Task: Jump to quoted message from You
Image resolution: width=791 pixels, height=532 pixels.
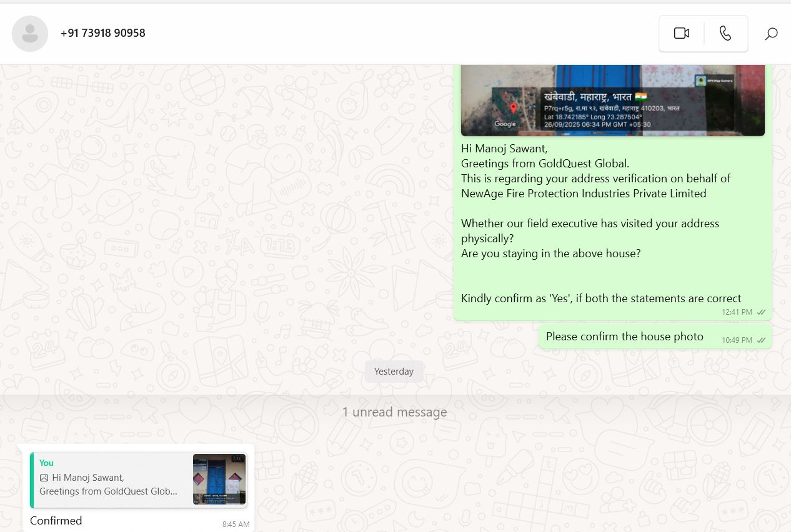Action: [x=139, y=479]
